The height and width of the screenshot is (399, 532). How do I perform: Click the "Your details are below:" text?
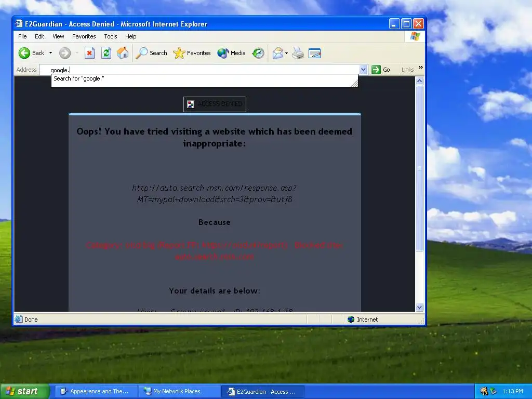point(215,291)
